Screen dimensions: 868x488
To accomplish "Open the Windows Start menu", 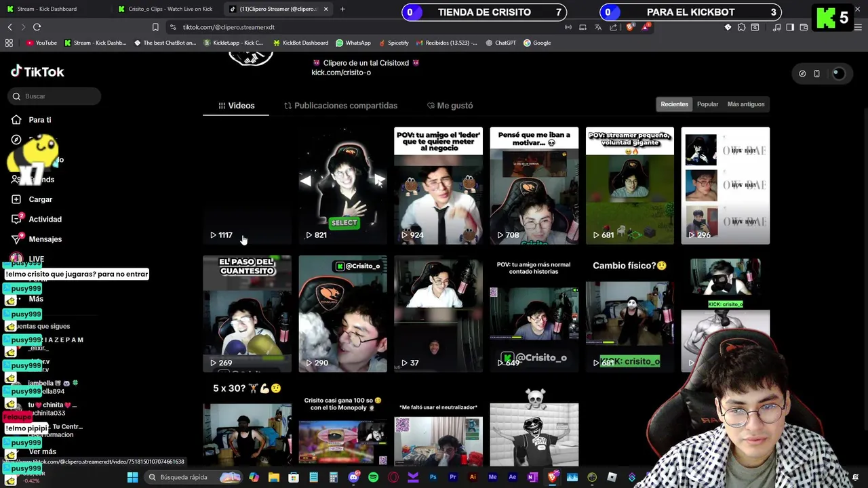I will 132,477.
